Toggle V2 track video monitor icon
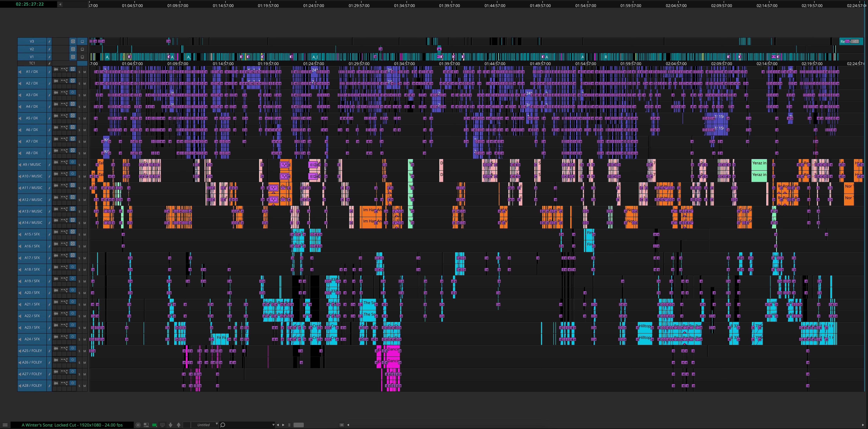Viewport: 868px width, 429px height. click(82, 49)
